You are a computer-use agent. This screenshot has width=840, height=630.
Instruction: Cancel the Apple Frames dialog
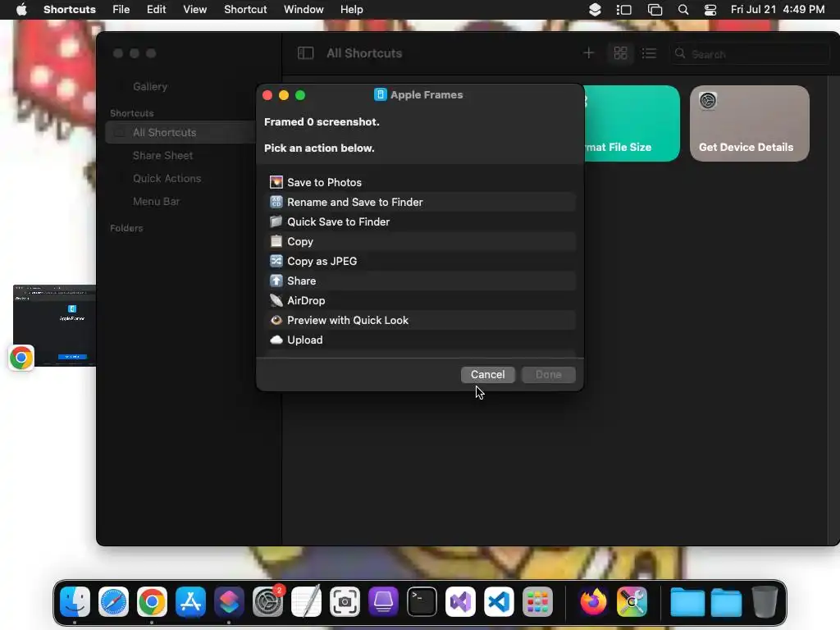coord(487,374)
